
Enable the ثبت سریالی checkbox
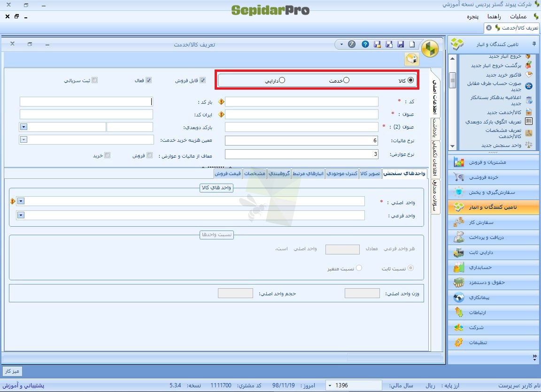click(94, 80)
